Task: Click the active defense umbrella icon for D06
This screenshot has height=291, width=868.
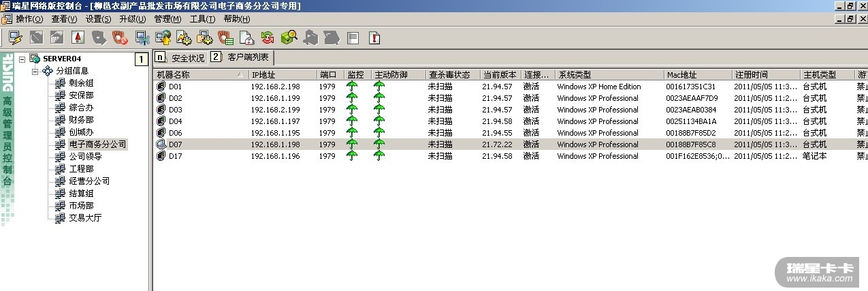Action: point(379,133)
